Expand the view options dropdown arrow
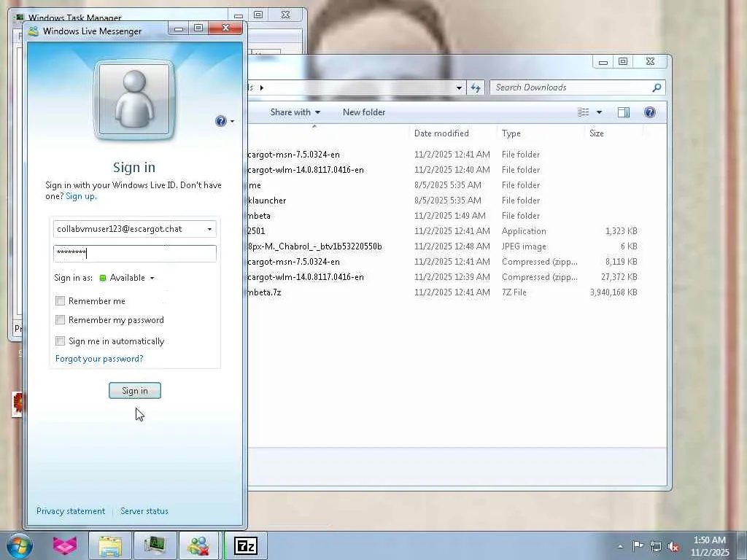Image resolution: width=747 pixels, height=560 pixels. coord(600,112)
